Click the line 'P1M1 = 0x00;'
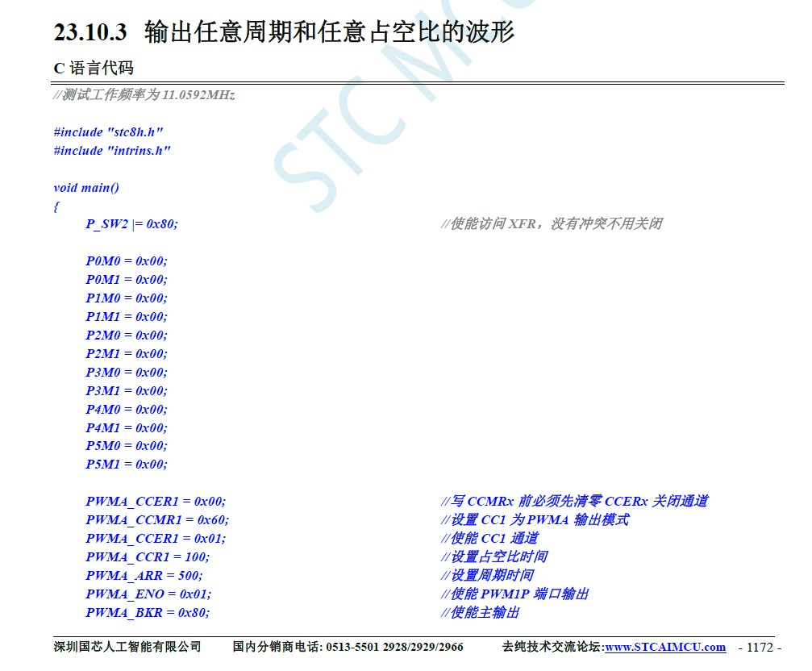 (127, 317)
